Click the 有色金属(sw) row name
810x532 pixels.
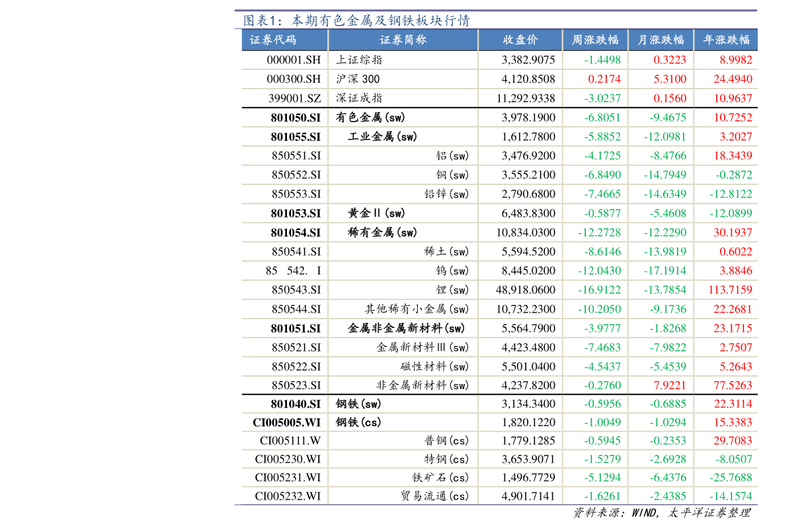click(370, 118)
